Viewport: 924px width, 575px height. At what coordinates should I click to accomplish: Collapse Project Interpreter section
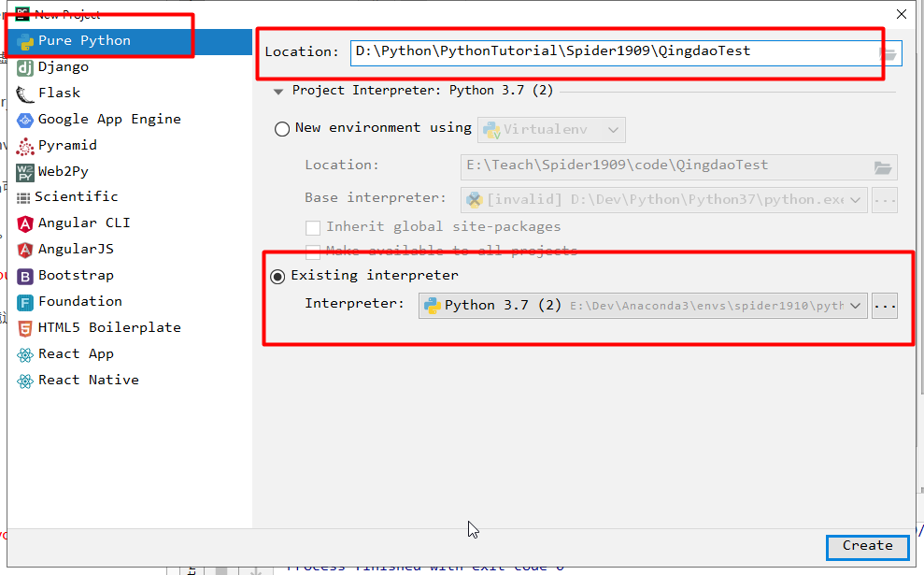(x=278, y=92)
